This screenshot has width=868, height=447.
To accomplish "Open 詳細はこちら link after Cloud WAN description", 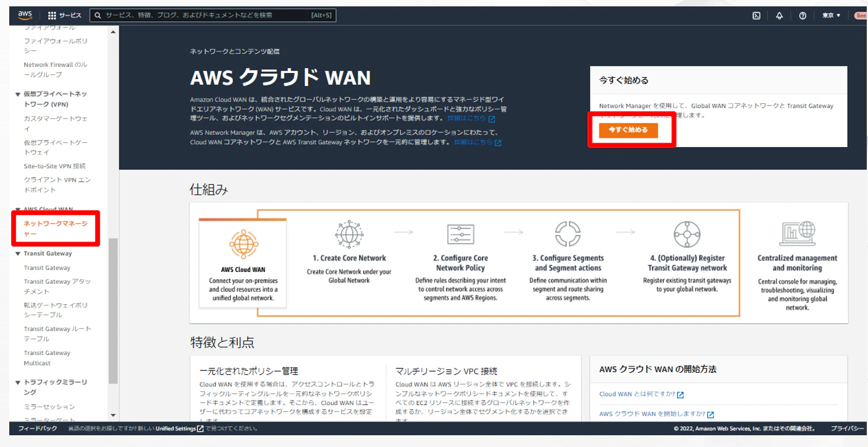I will coord(471,118).
